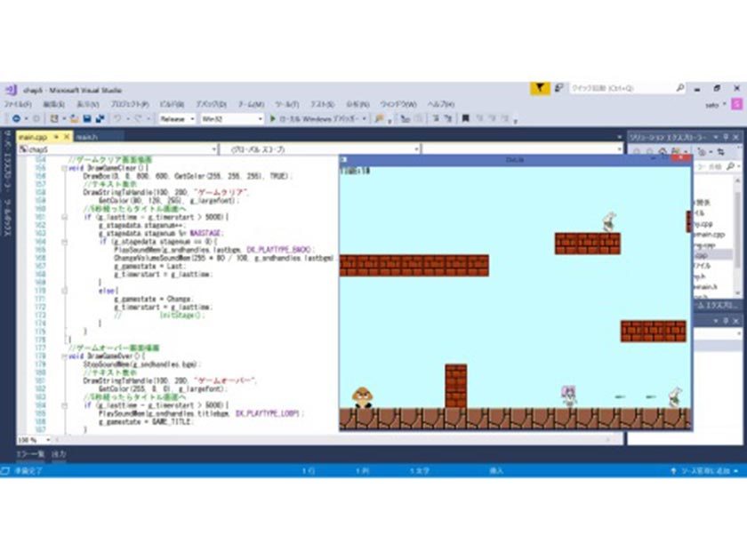Collapse the else block in code

click(64, 291)
